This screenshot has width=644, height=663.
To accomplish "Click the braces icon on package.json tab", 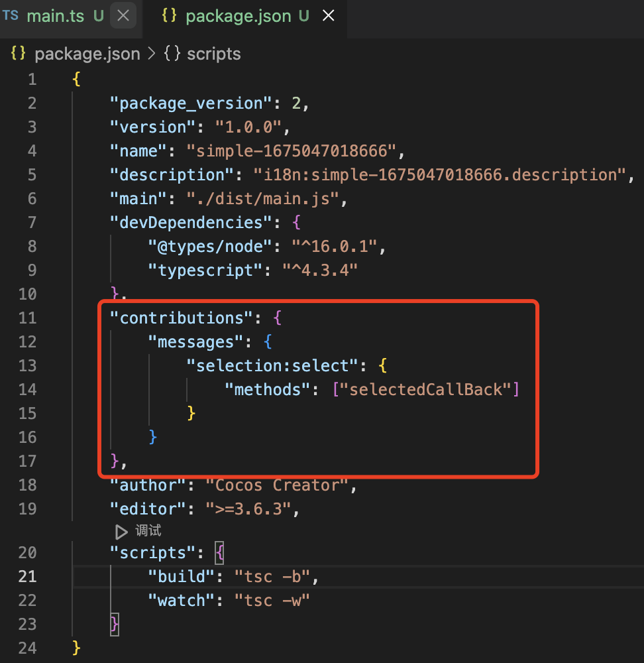I will 169,16.
